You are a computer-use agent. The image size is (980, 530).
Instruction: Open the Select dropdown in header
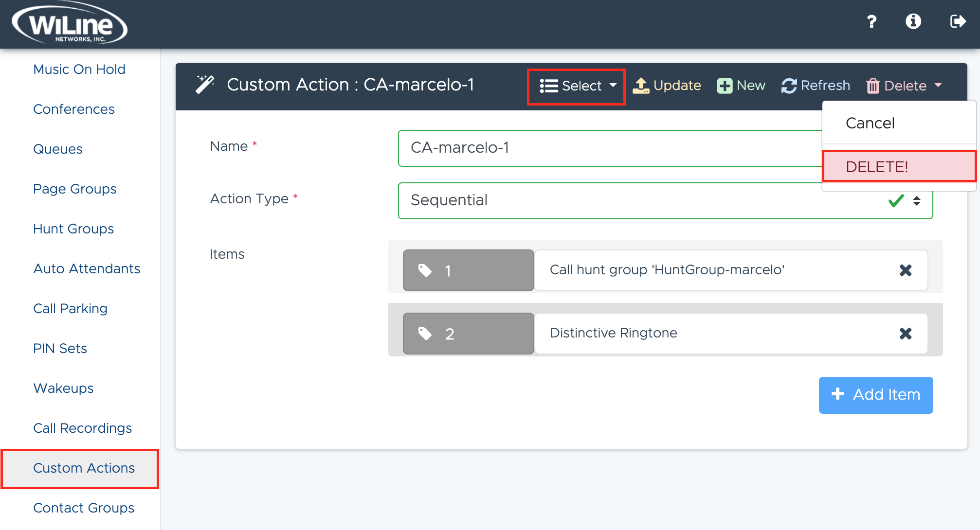tap(577, 87)
